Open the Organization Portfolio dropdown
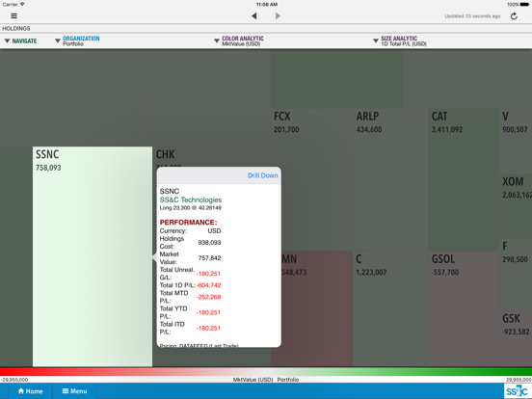Viewport: 532px width, 399px height. tap(77, 41)
